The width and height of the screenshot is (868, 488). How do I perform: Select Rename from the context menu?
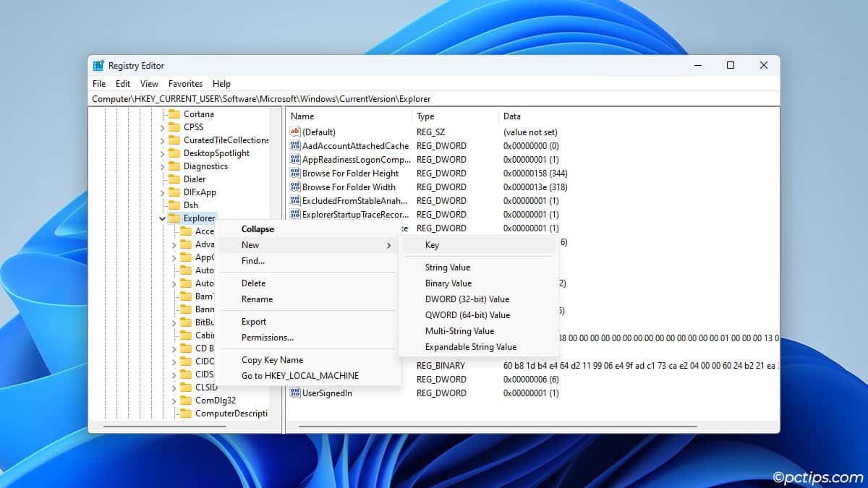307,299
